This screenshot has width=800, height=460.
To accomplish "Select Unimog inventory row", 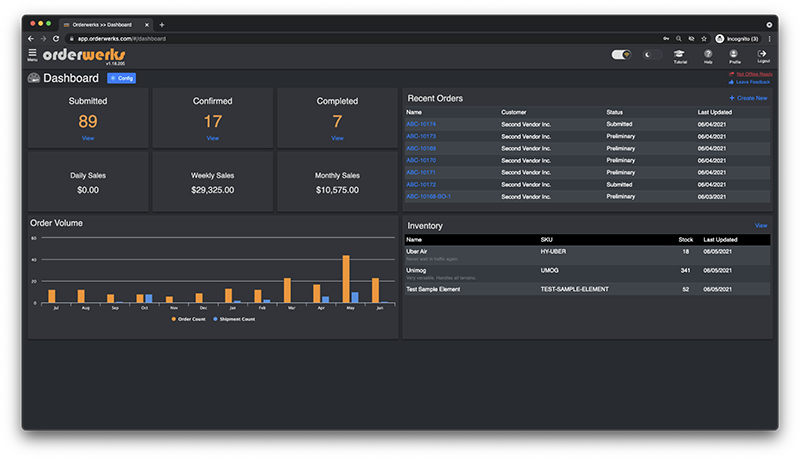I will [587, 274].
